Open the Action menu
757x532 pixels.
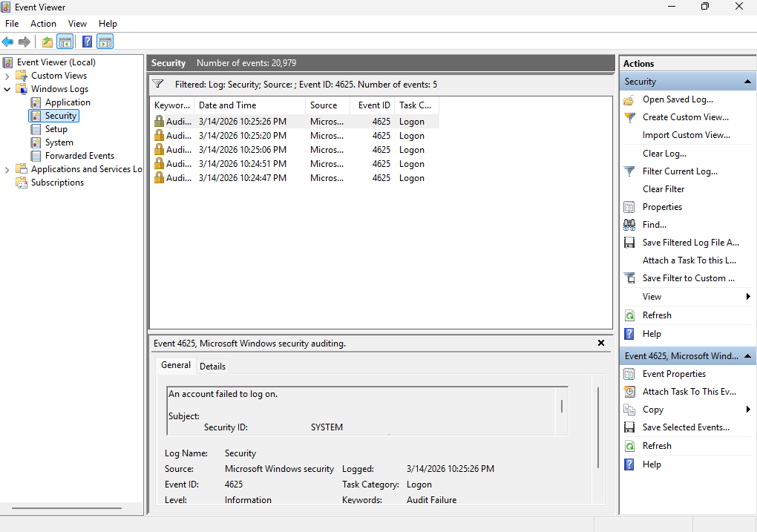[x=43, y=23]
